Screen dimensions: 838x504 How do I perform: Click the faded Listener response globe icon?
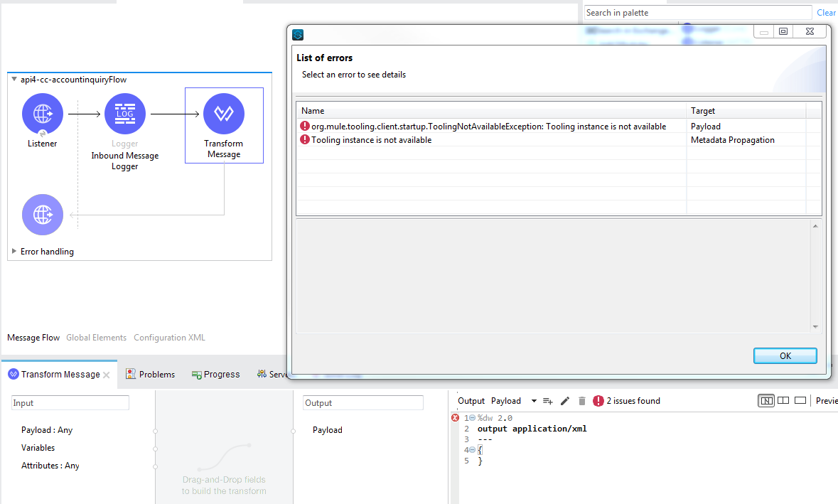42,214
